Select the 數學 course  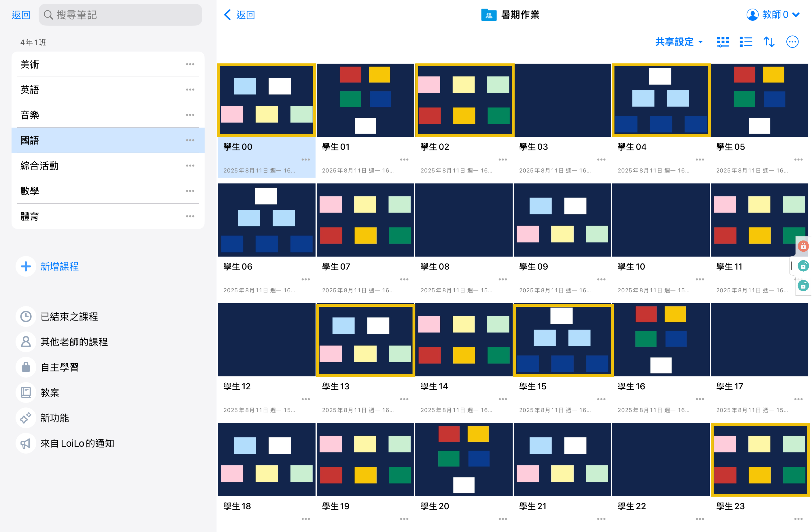coord(30,191)
